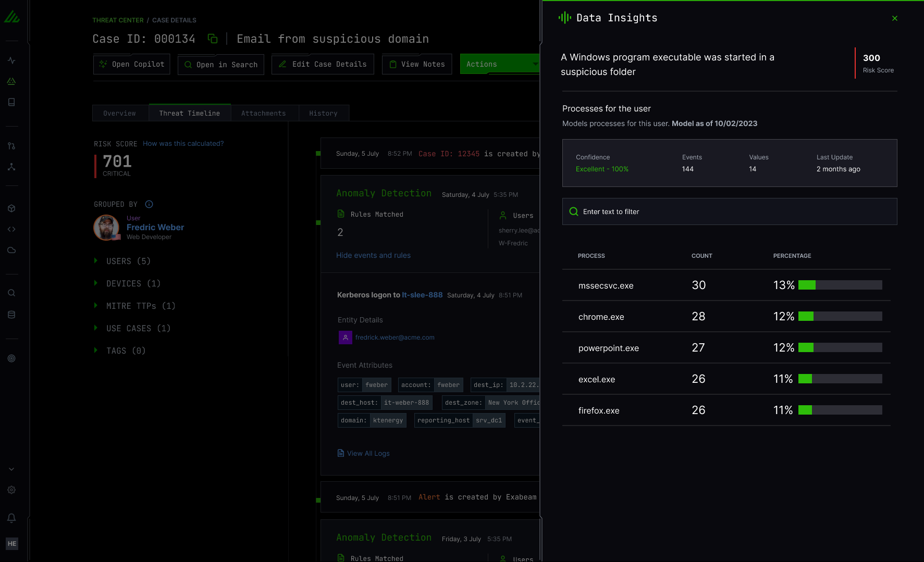Copy the Case ID using the copy icon

212,39
